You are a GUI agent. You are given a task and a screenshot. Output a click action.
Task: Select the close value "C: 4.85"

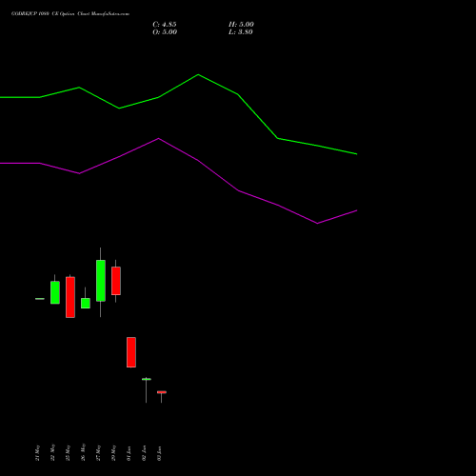click(165, 25)
